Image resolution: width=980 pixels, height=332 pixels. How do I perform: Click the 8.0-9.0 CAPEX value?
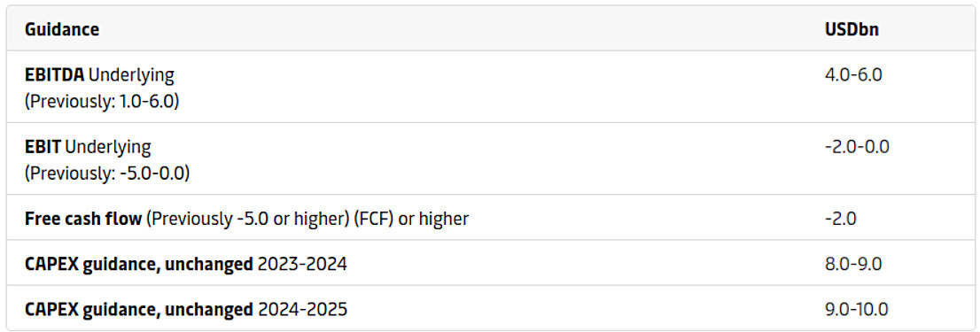(853, 264)
